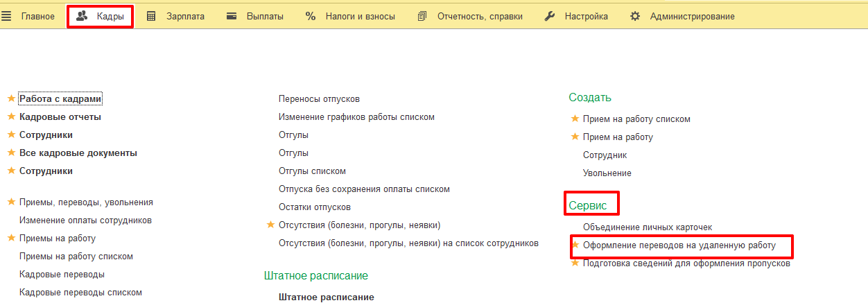Open the hamburger main menu icon

pyautogui.click(x=6, y=16)
